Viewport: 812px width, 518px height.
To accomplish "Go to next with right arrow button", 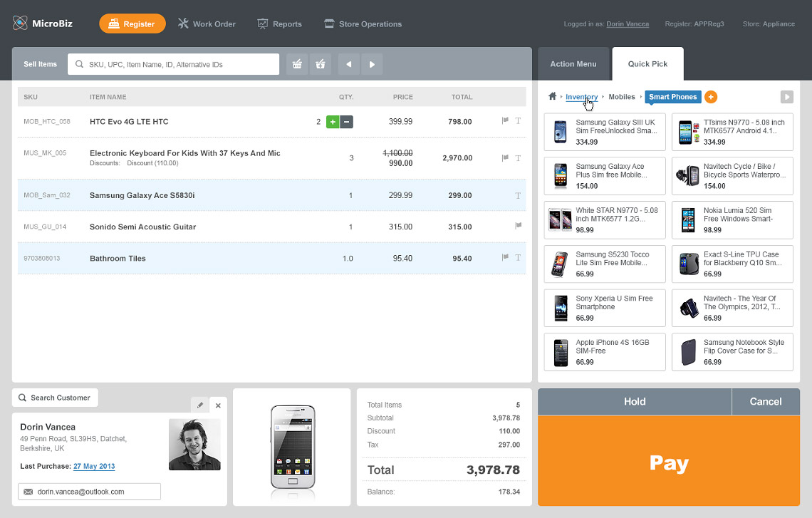I will (x=372, y=64).
